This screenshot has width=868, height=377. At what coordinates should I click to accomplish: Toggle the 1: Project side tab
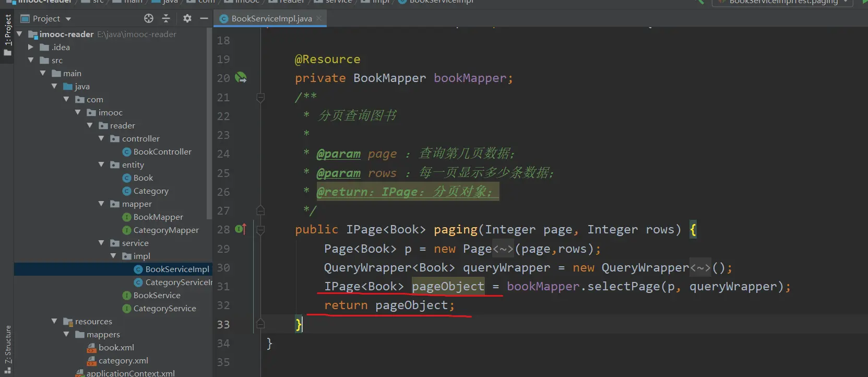[x=7, y=34]
